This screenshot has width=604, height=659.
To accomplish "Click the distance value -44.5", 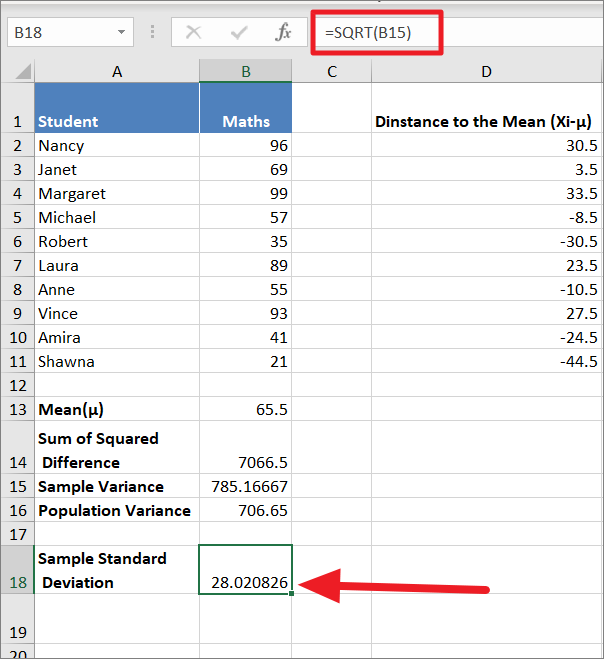I will [x=487, y=361].
